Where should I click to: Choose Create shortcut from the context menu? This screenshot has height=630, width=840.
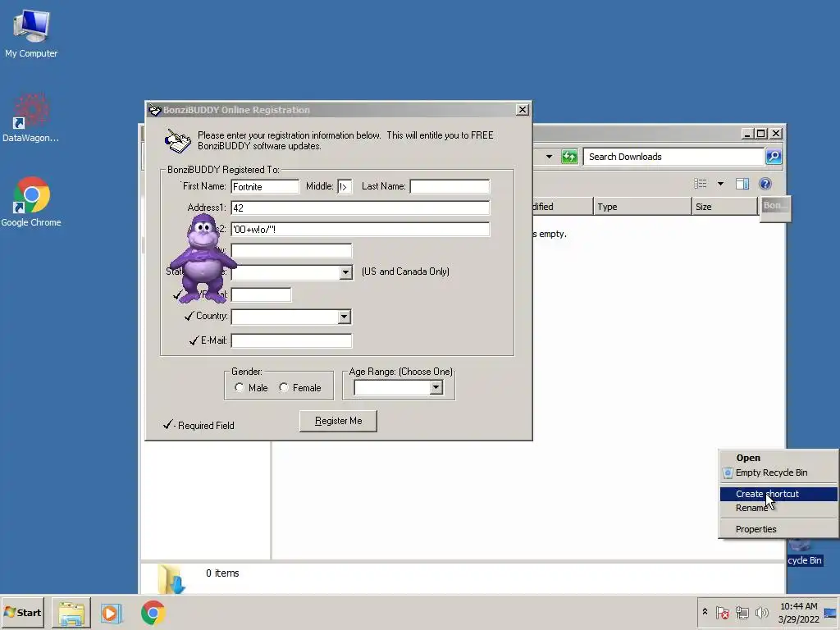[x=779, y=494]
